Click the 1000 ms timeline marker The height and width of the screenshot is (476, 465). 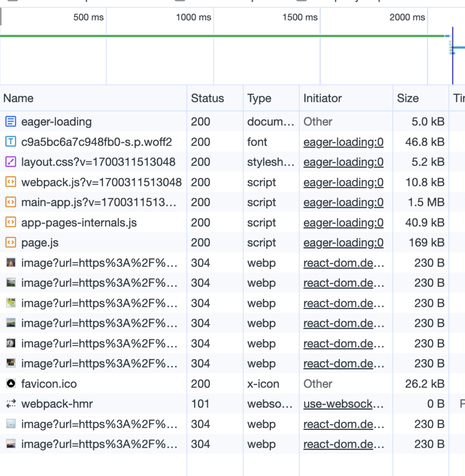[194, 17]
